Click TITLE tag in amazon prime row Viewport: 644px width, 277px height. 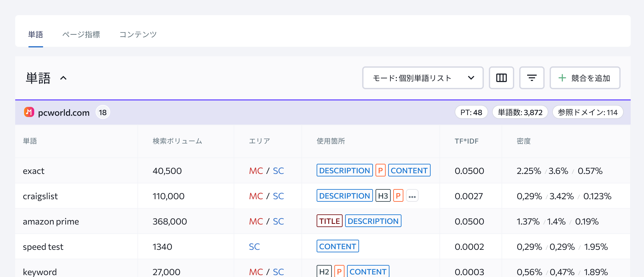[329, 221]
